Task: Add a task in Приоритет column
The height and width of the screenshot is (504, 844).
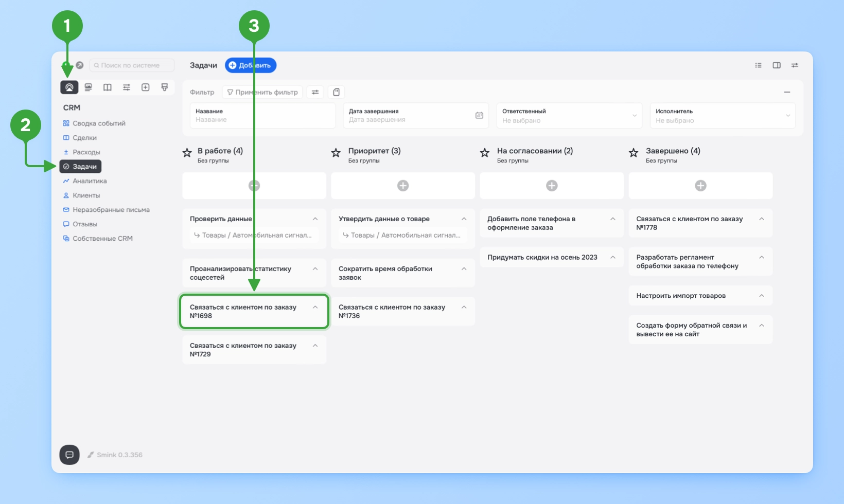Action: point(403,186)
